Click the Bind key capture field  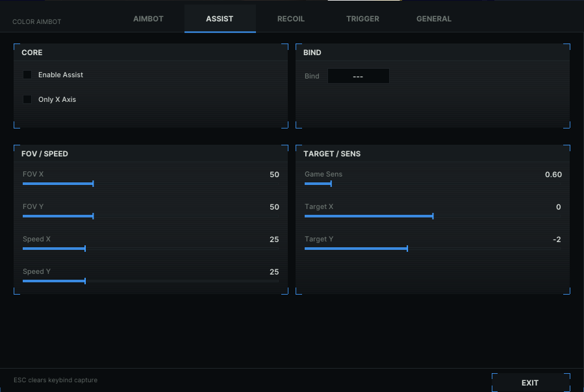tap(359, 76)
